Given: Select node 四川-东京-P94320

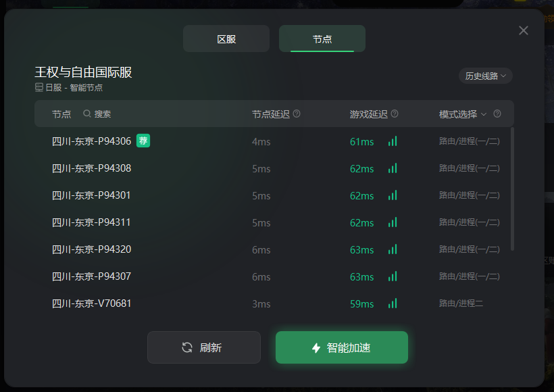Looking at the screenshot, I should click(x=274, y=249).
